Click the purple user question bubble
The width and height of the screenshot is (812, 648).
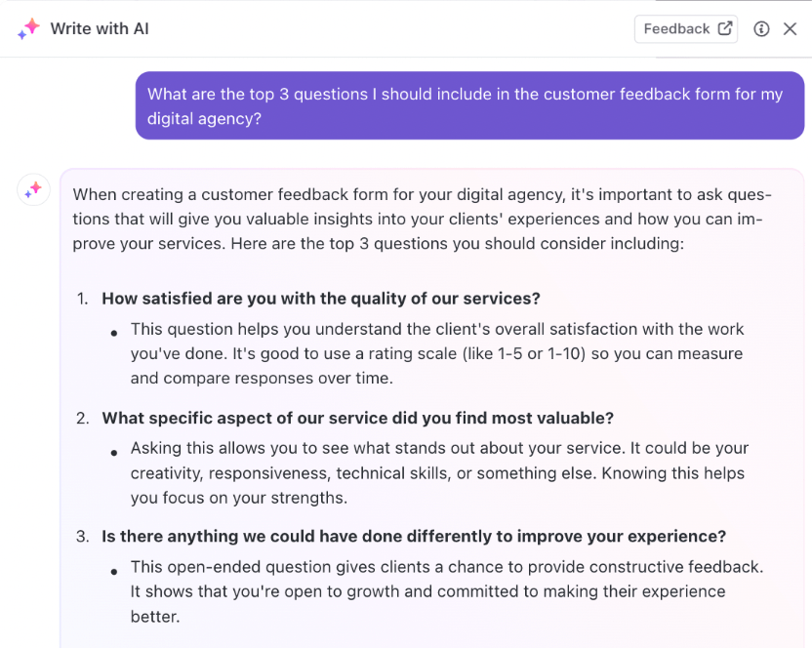point(469,105)
